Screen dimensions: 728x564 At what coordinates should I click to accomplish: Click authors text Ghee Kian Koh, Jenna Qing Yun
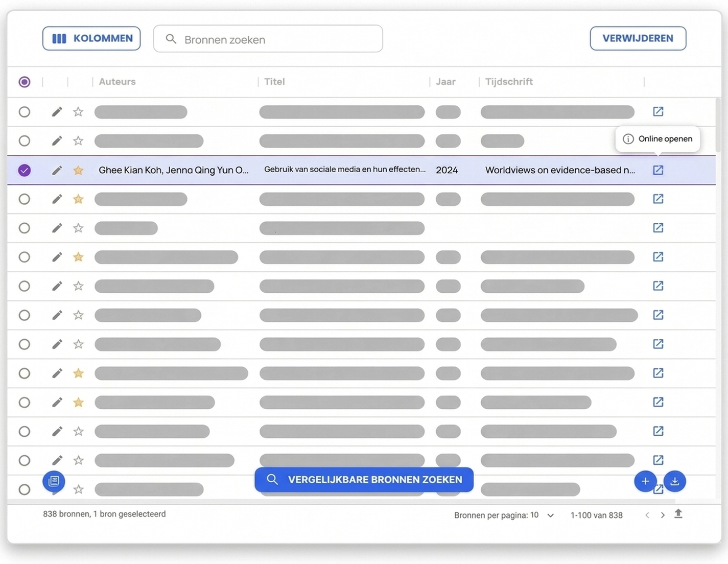coord(174,170)
